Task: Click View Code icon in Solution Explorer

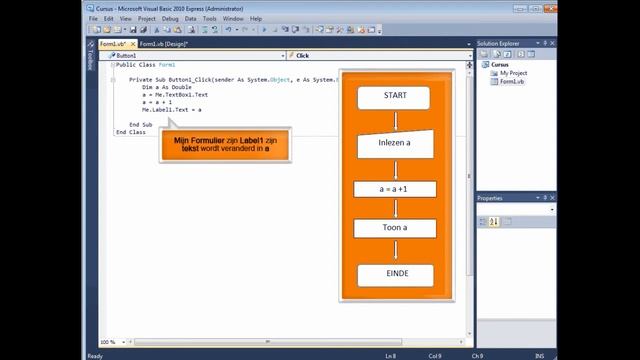Action: point(521,54)
